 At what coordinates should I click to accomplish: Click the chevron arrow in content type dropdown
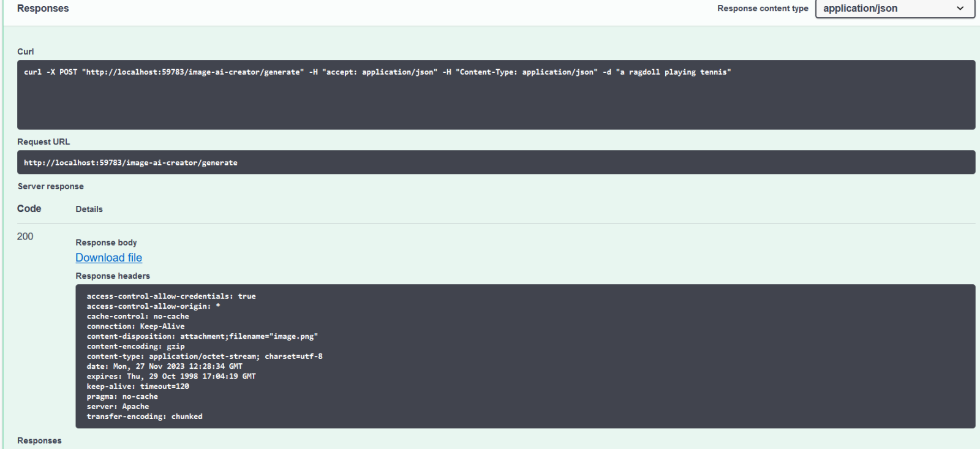(960, 9)
